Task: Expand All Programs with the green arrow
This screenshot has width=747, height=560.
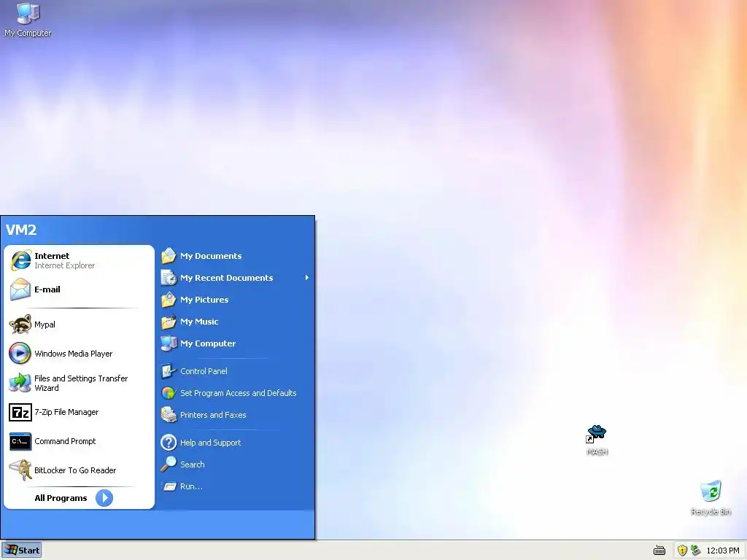Action: coord(104,498)
